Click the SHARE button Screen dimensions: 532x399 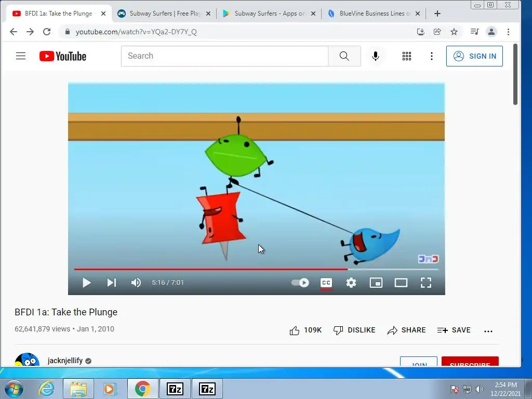click(406, 330)
